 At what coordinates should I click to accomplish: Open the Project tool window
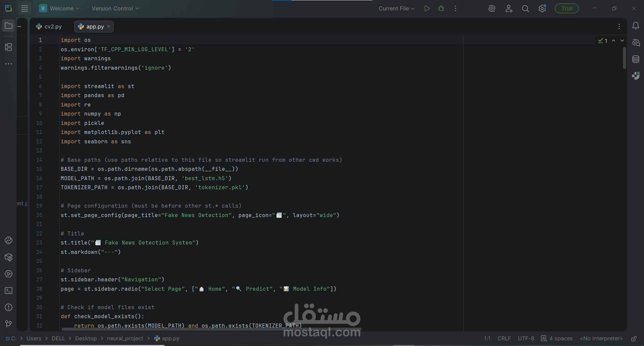8,25
